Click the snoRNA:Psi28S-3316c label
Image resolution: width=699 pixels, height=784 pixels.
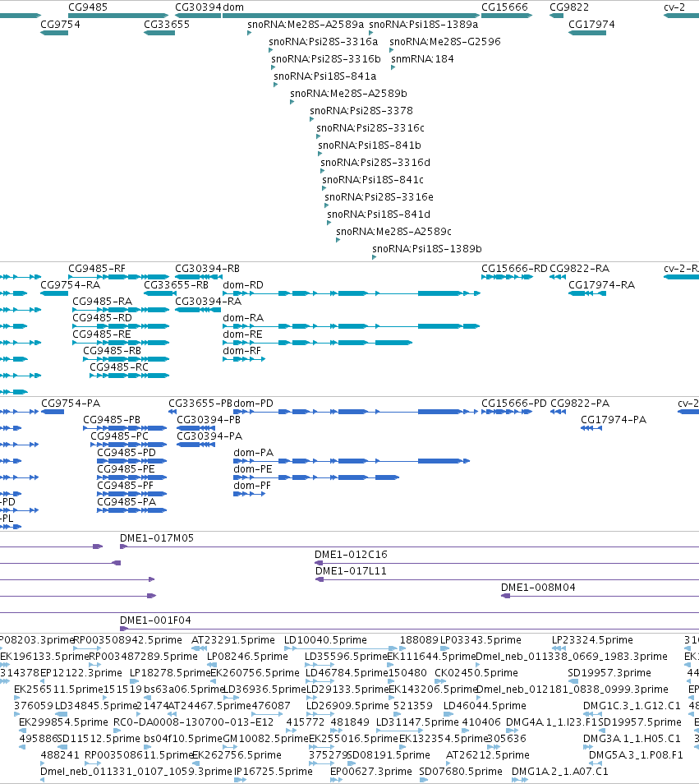tap(370, 127)
